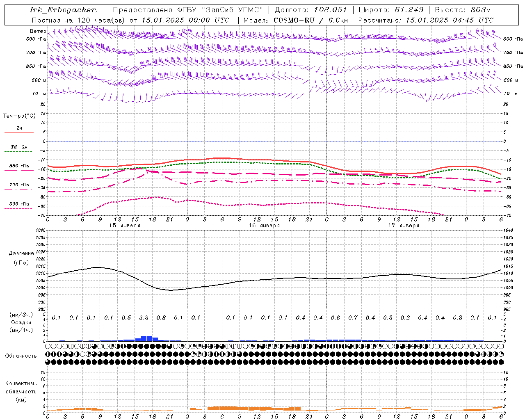Click the 0.8 three-hour precipitation value

point(161,318)
